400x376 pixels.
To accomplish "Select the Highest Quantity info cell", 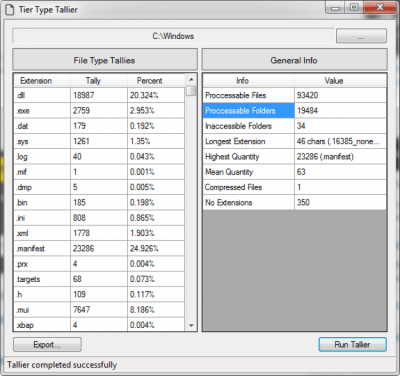I will pos(248,157).
